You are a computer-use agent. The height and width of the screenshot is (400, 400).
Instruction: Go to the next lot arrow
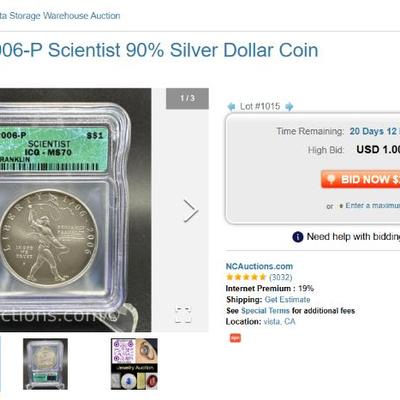pos(289,107)
